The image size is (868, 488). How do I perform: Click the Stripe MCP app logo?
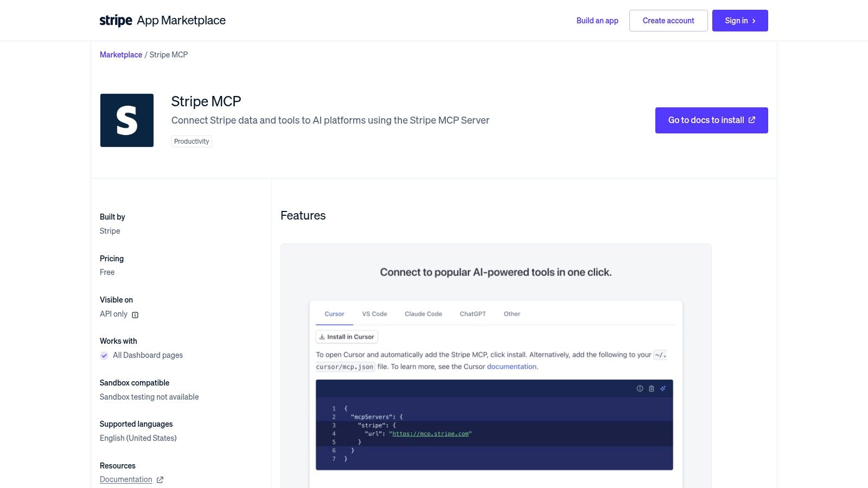127,120
